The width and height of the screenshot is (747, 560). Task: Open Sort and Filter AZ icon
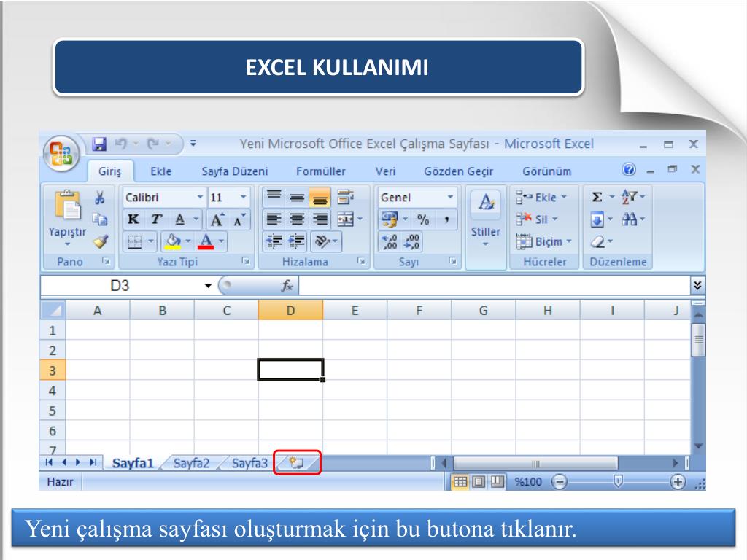630,197
